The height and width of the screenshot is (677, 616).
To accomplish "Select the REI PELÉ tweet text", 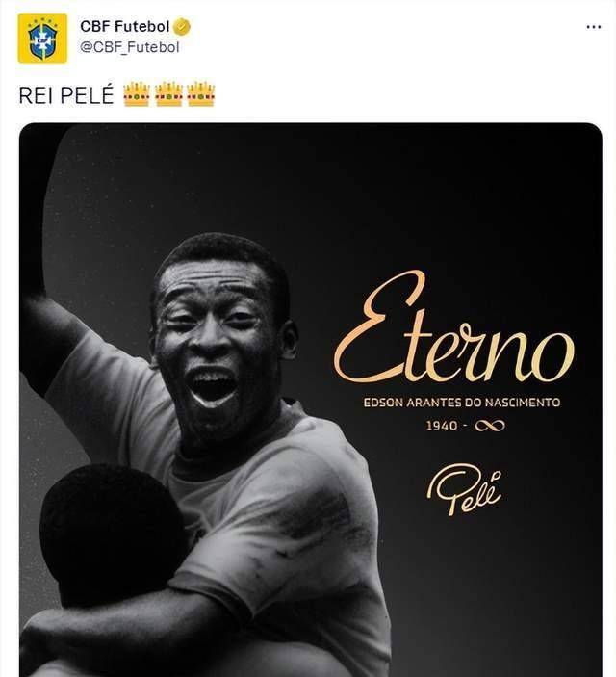I will pyautogui.click(x=65, y=94).
